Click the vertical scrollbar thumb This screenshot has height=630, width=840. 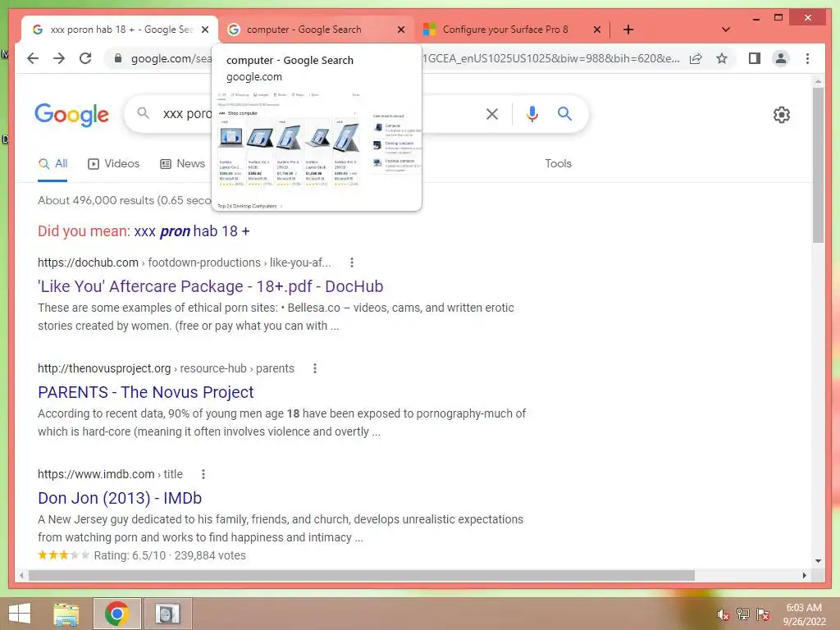pyautogui.click(x=818, y=166)
